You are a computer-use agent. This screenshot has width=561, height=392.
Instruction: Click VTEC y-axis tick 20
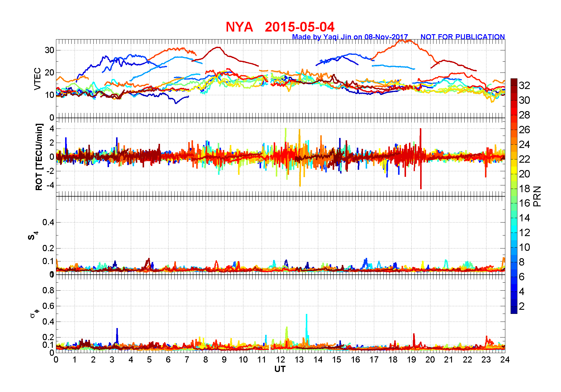coord(49,73)
